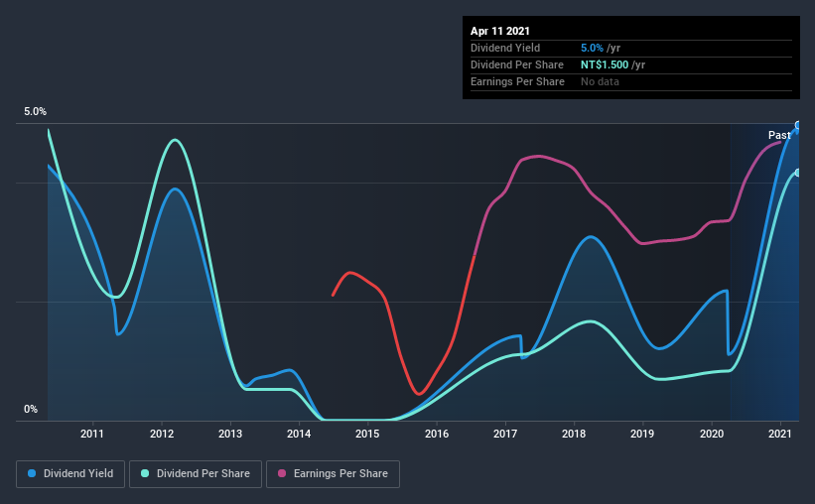This screenshot has width=815, height=504.
Task: Select the 2018 x-axis label
Action: (574, 434)
